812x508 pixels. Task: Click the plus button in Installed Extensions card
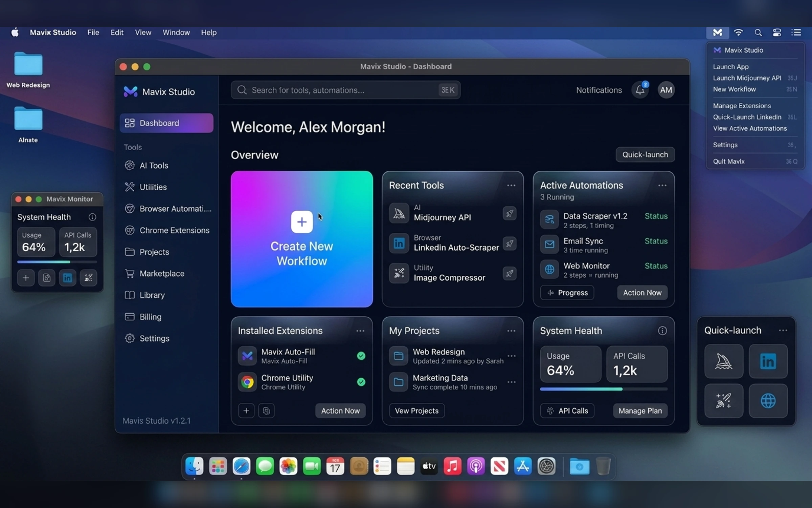246,411
